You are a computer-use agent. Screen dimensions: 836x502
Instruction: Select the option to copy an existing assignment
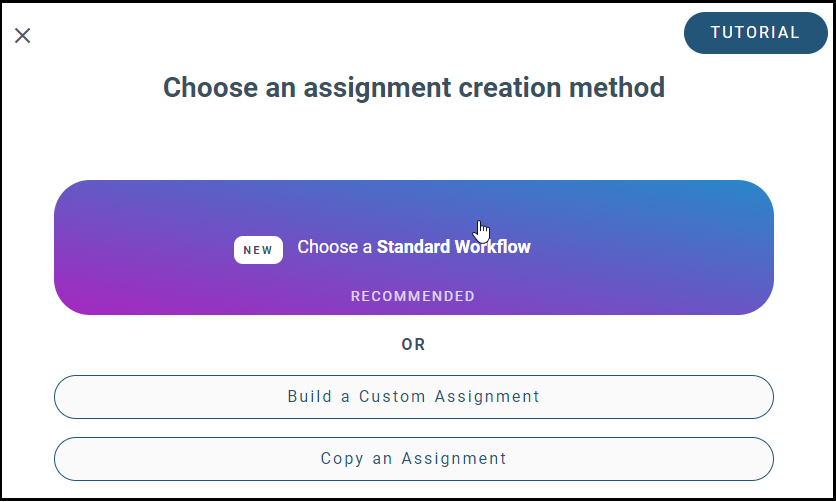413,459
